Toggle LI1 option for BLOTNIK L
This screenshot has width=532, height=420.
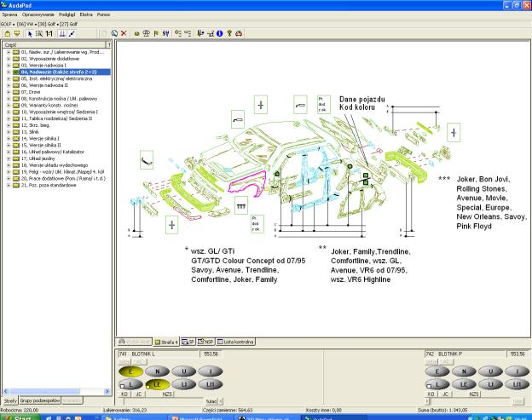pos(210,384)
